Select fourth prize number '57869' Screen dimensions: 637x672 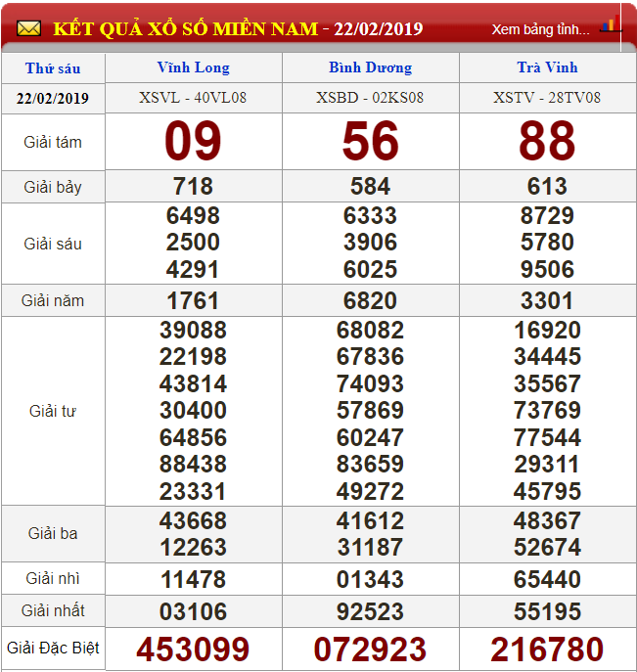(x=370, y=411)
